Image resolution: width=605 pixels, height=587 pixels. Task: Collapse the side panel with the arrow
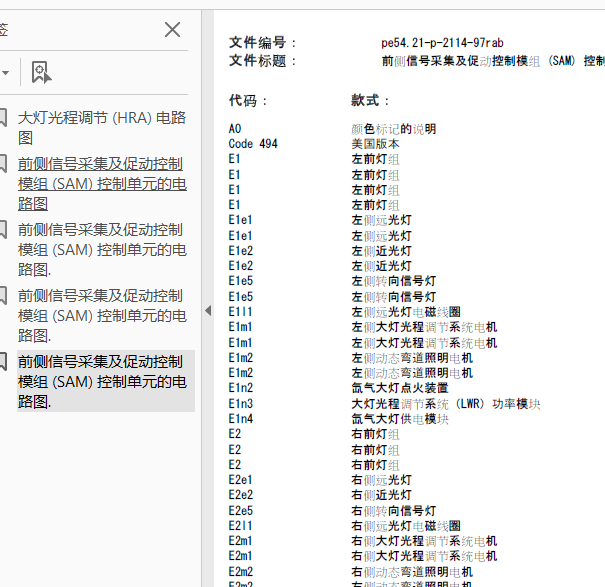[x=208, y=310]
